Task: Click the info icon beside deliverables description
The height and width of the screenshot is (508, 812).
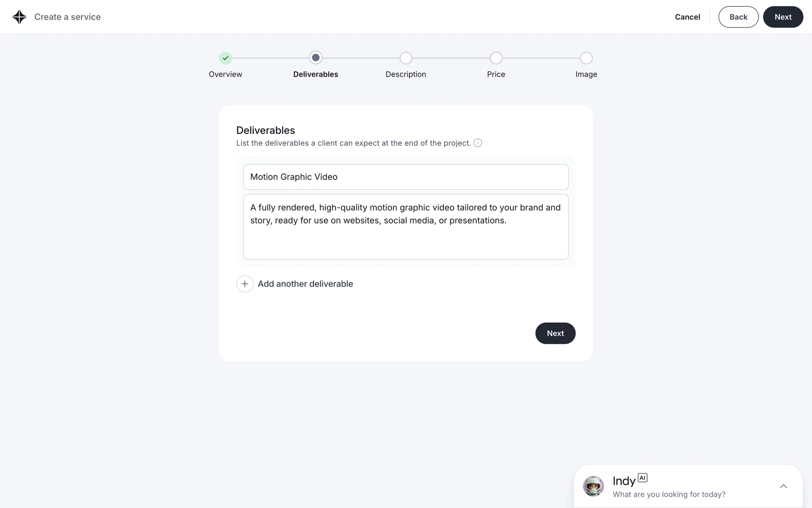Action: pyautogui.click(x=477, y=143)
